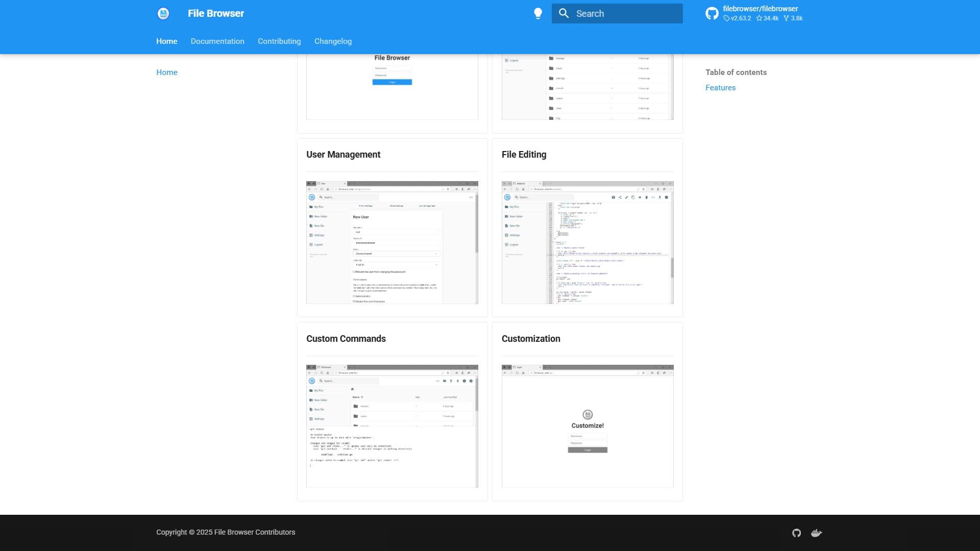Click the 3.8k forks count
The width and height of the screenshot is (980, 551).
click(793, 18)
